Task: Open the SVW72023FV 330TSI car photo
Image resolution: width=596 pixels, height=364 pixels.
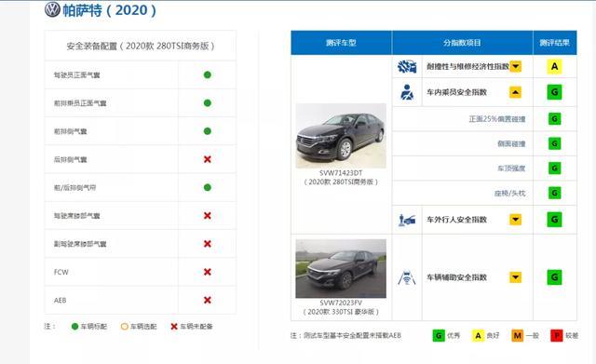Action: click(x=341, y=269)
